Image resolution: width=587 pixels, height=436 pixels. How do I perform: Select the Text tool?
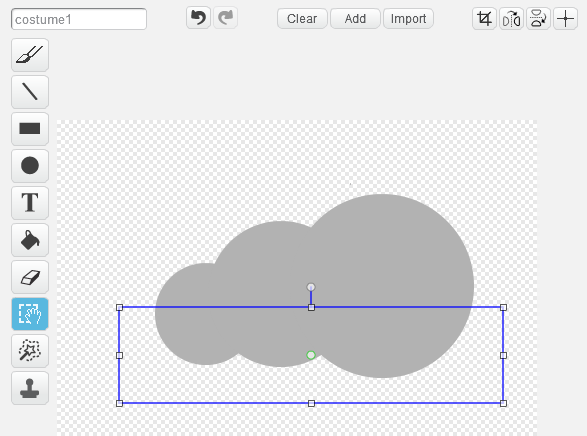click(x=30, y=203)
